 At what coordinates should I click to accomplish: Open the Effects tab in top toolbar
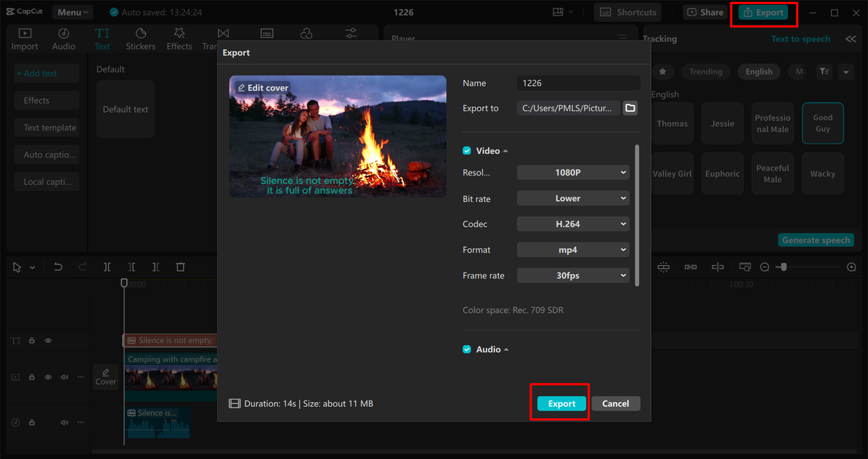(179, 39)
